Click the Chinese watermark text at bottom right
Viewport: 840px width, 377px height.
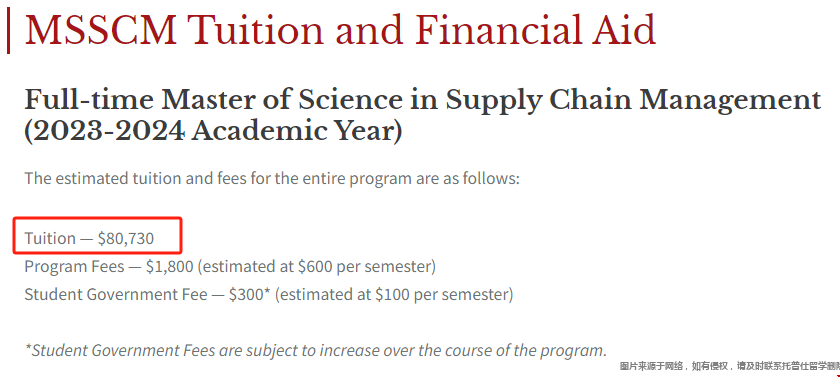point(730,366)
